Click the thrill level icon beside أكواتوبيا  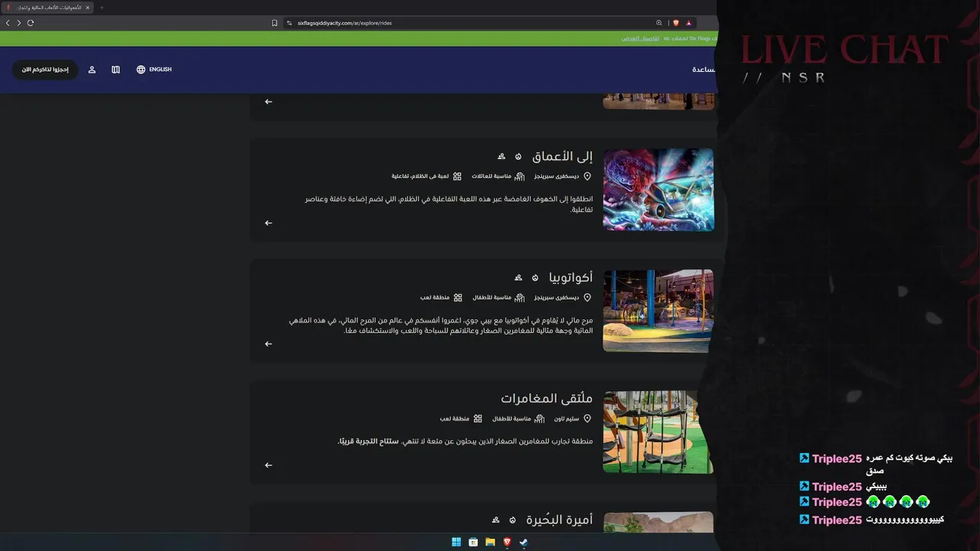pos(535,278)
